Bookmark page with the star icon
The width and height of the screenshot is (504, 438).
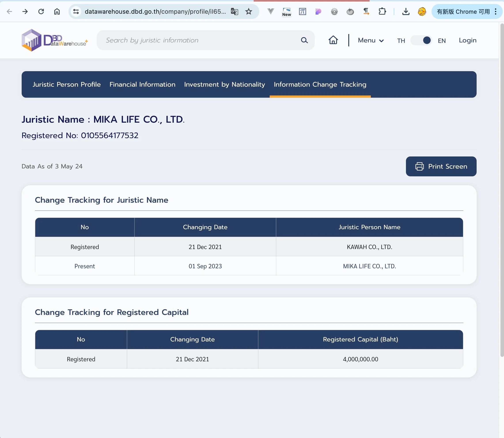coord(248,11)
